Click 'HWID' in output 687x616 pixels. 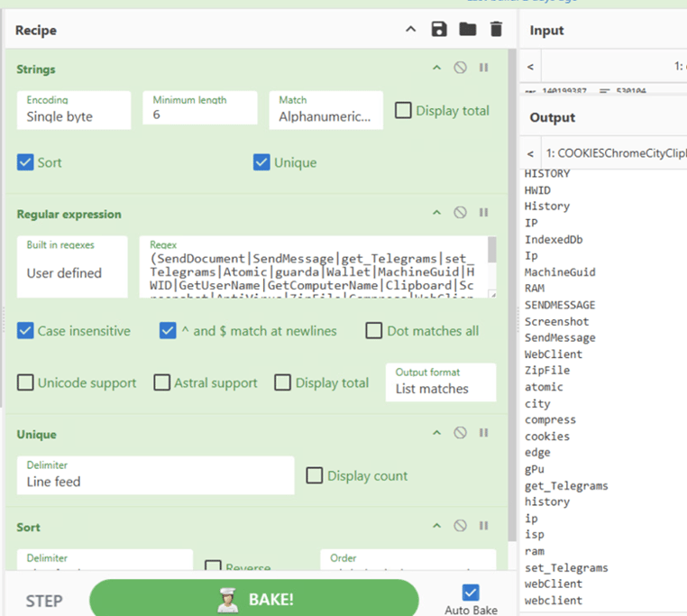537,190
